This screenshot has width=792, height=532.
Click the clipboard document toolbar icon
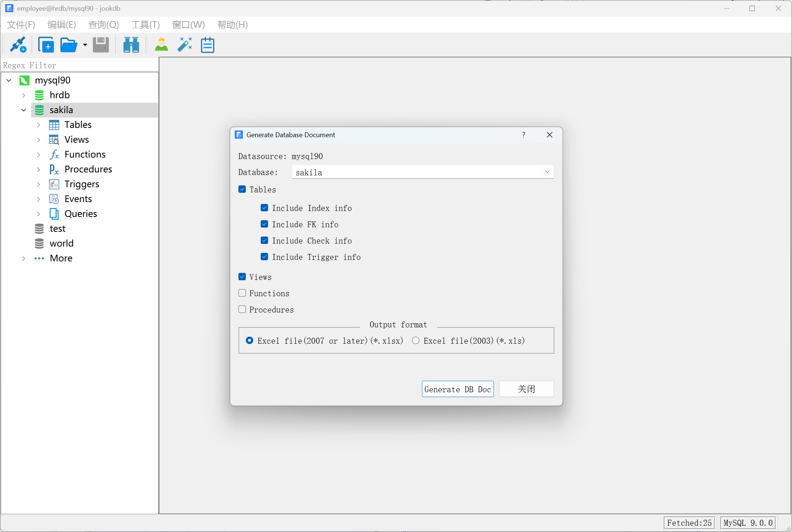(x=207, y=45)
